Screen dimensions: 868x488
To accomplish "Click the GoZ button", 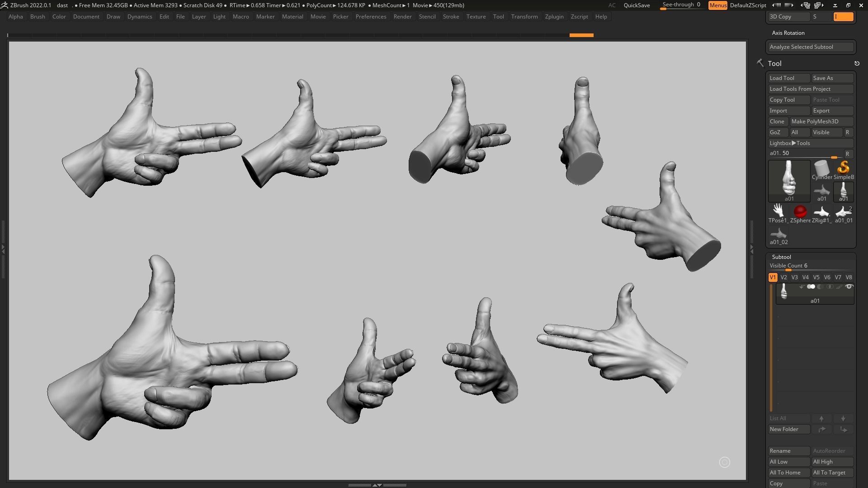I will [x=778, y=132].
